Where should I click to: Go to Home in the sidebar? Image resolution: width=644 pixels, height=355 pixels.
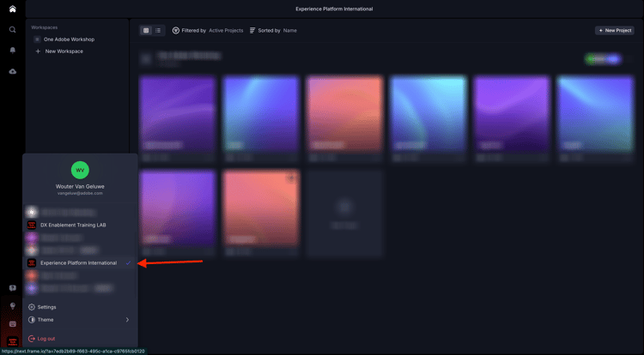12,9
